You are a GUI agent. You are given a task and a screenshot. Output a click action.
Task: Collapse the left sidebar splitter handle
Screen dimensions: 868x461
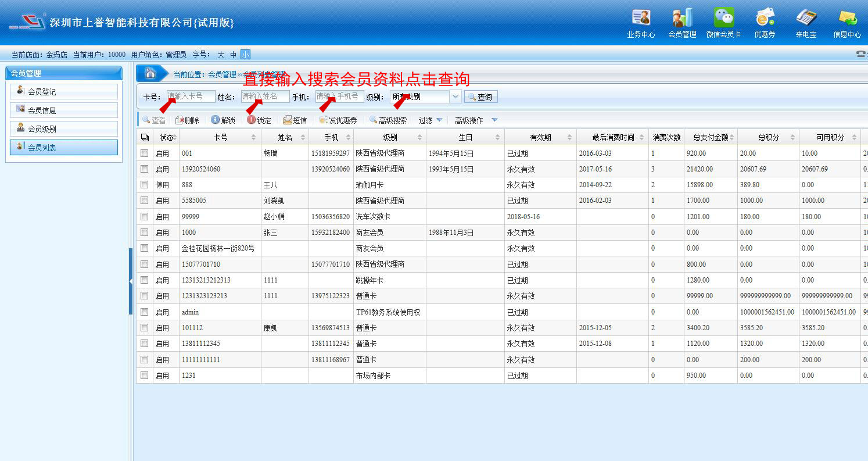point(131,281)
